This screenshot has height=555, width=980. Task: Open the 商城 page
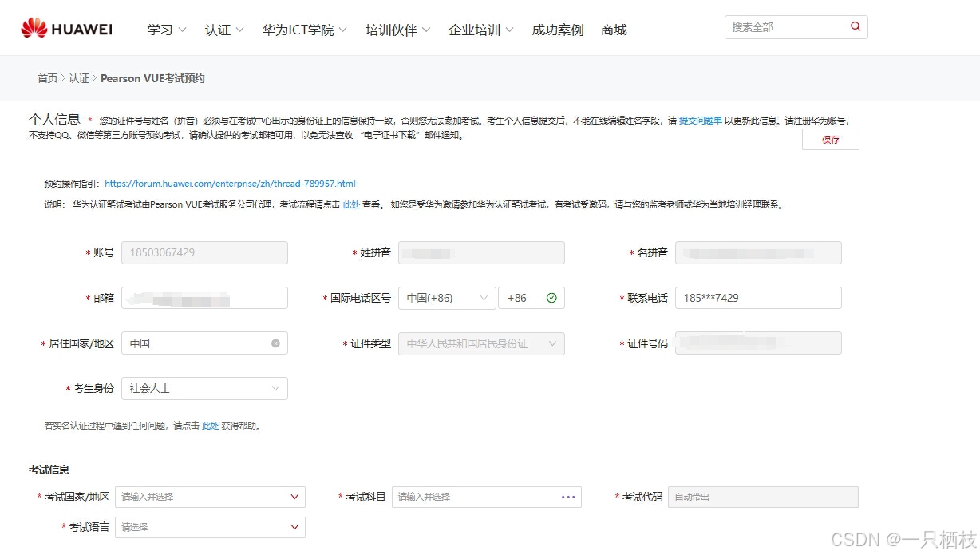pyautogui.click(x=614, y=30)
